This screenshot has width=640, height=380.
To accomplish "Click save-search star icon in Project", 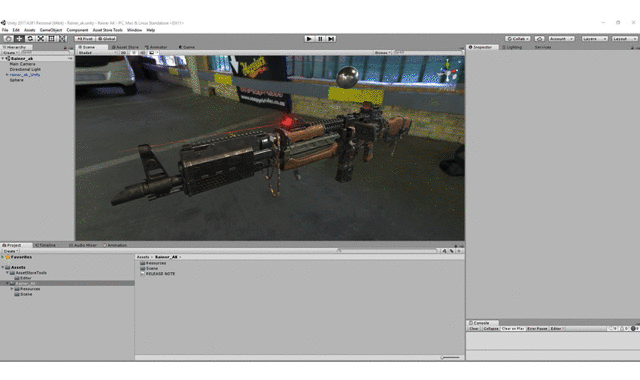I will (459, 251).
